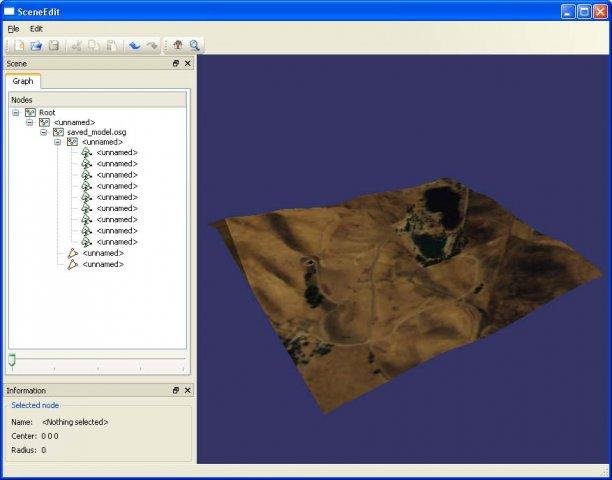
Task: Open the File menu
Action: [13, 29]
